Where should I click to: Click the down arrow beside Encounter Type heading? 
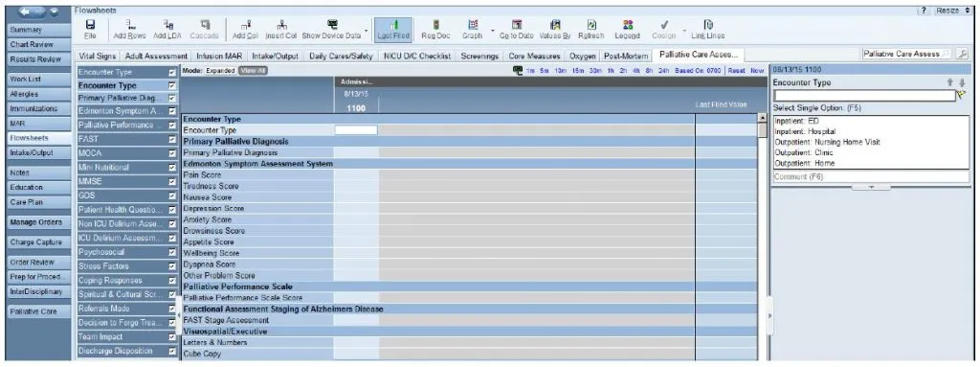tap(962, 82)
